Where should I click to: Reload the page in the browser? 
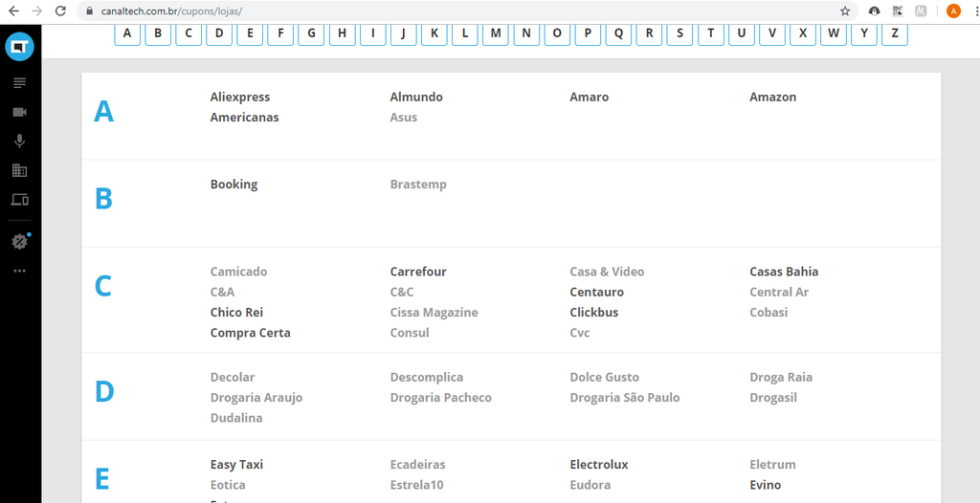(x=60, y=11)
